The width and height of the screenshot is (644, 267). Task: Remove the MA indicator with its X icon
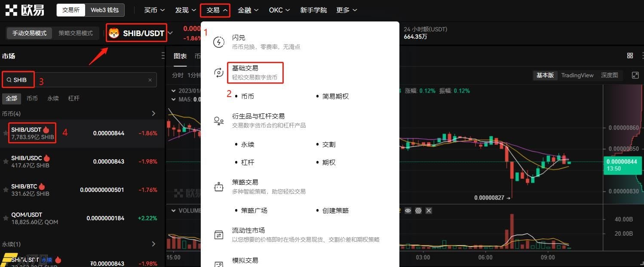pos(429,210)
